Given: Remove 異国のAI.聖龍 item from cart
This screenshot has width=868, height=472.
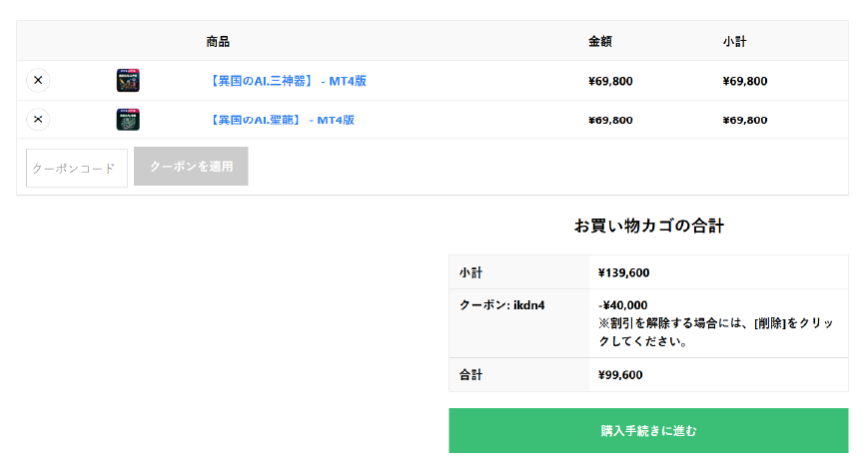Looking at the screenshot, I should (38, 119).
